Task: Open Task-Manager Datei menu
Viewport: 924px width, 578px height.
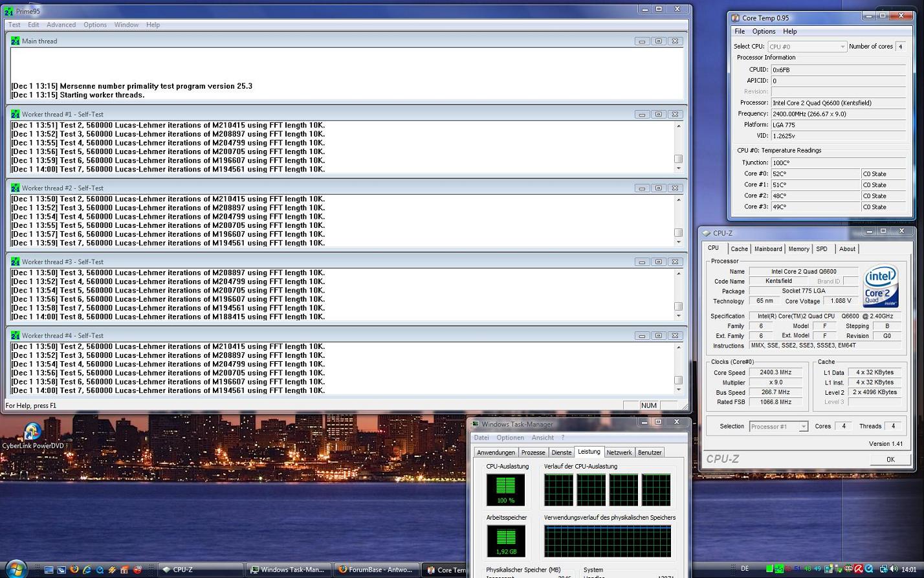Action: coord(481,438)
